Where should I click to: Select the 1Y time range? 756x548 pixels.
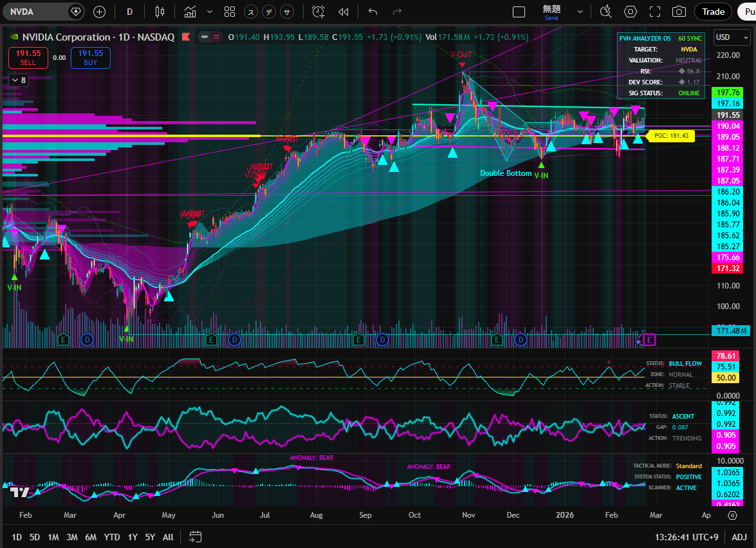(133, 537)
